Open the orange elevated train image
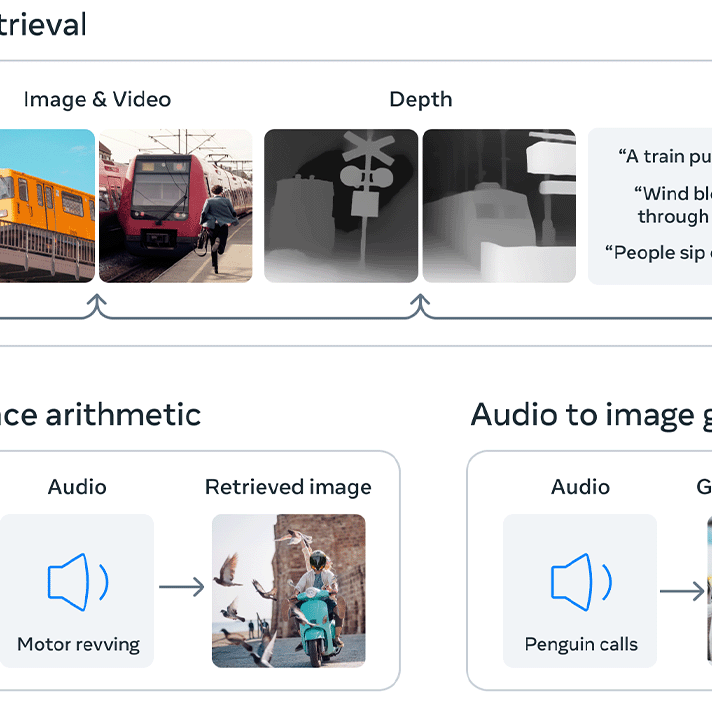 47,206
